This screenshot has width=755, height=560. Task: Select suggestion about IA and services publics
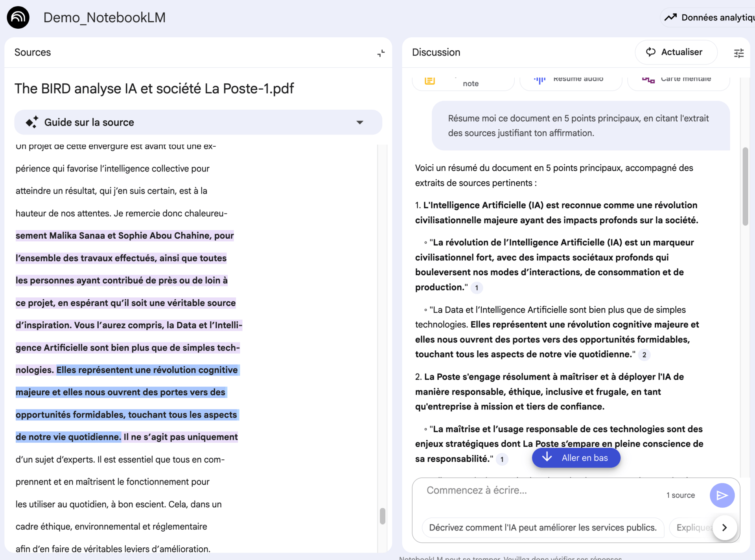(543, 528)
